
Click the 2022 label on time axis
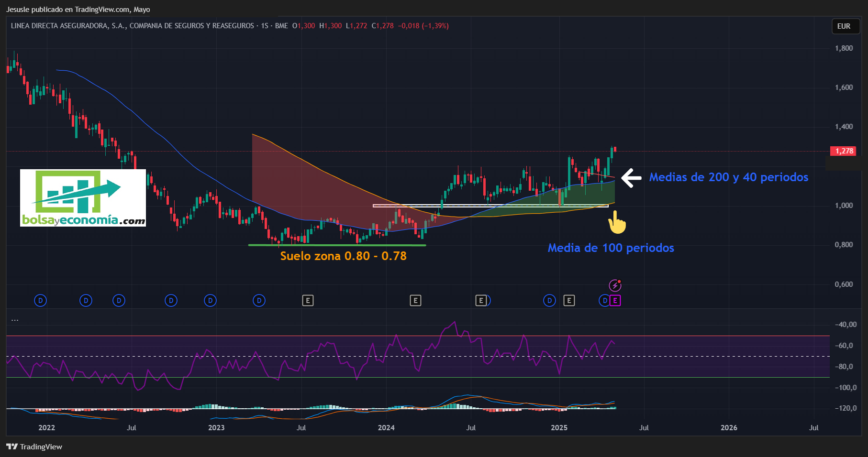tap(46, 428)
